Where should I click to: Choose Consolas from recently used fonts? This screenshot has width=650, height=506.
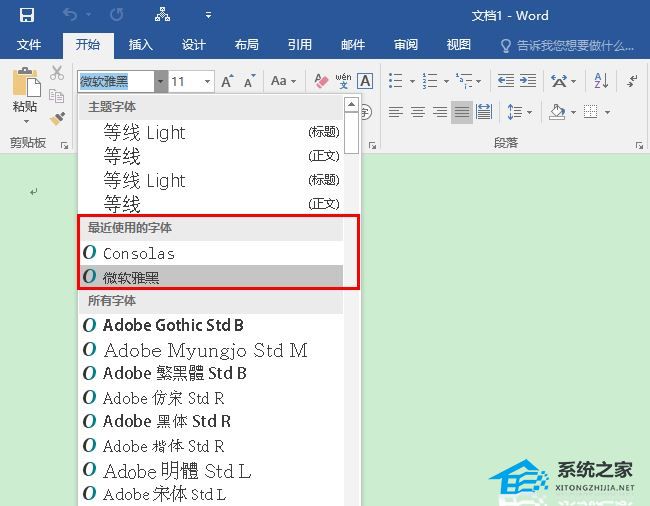tap(211, 253)
